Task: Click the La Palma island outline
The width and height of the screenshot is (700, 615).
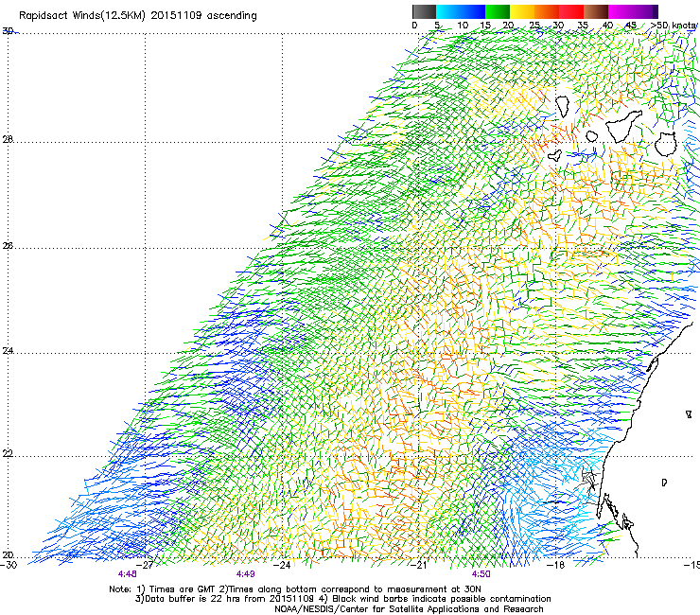Action: pyautogui.click(x=562, y=107)
